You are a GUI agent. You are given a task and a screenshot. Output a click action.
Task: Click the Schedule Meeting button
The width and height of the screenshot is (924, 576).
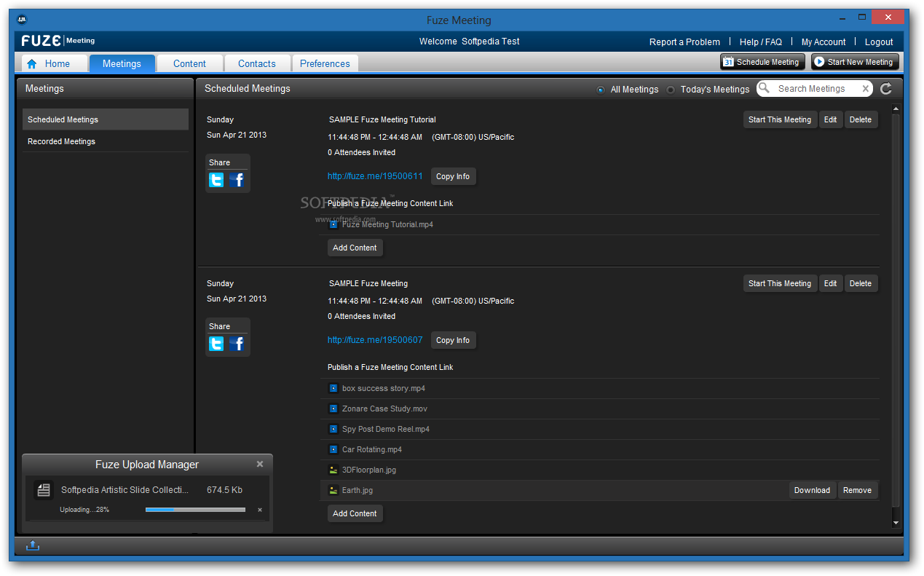point(762,62)
